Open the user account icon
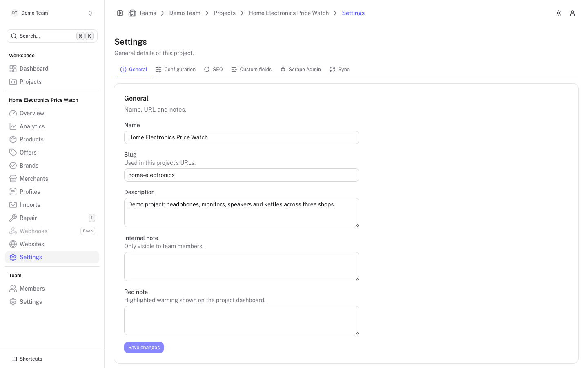The width and height of the screenshot is (588, 368). 572,13
